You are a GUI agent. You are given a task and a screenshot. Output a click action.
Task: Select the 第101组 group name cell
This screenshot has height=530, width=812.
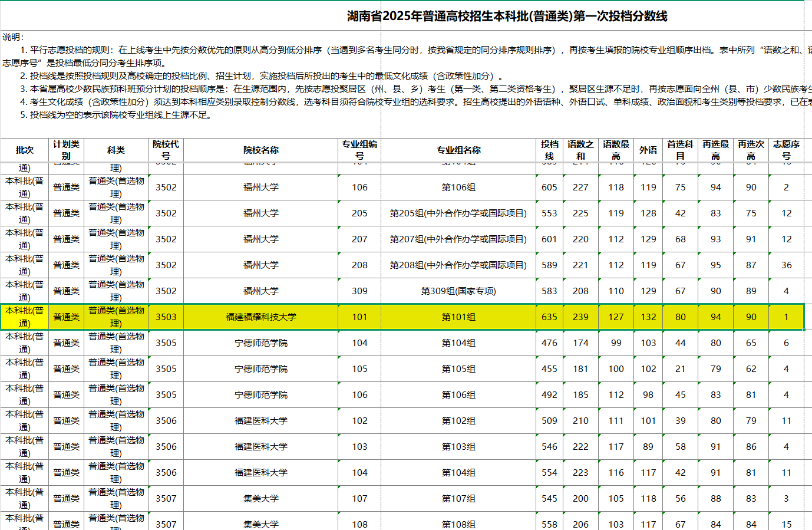click(x=458, y=317)
